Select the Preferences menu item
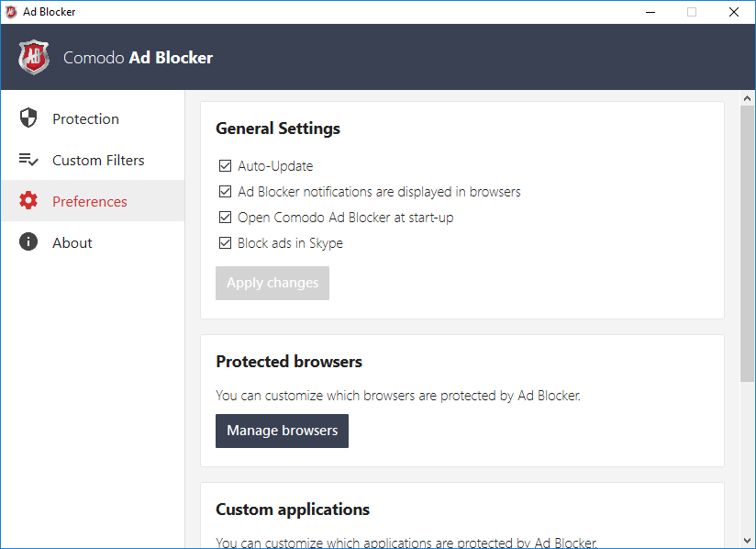Screen dimensions: 756x549 point(90,201)
